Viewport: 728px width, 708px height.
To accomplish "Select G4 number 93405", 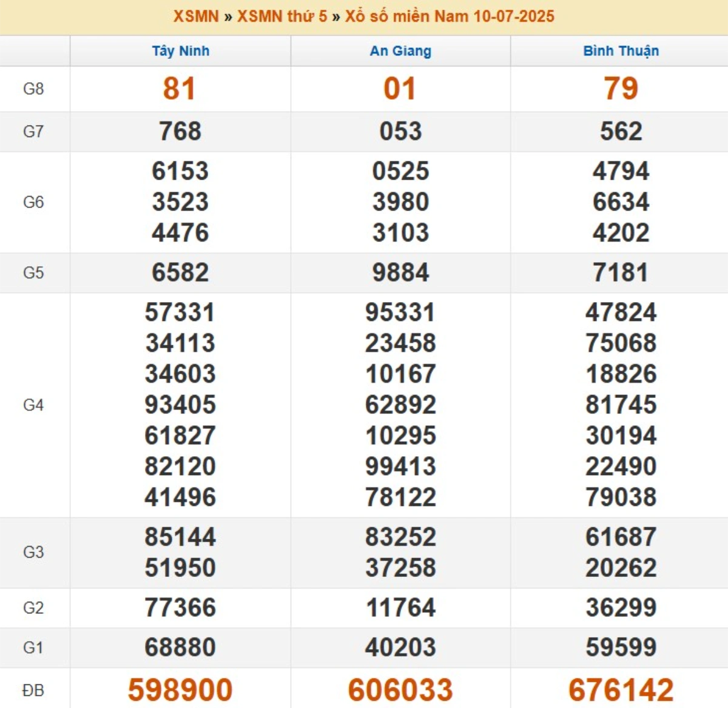I will (180, 405).
